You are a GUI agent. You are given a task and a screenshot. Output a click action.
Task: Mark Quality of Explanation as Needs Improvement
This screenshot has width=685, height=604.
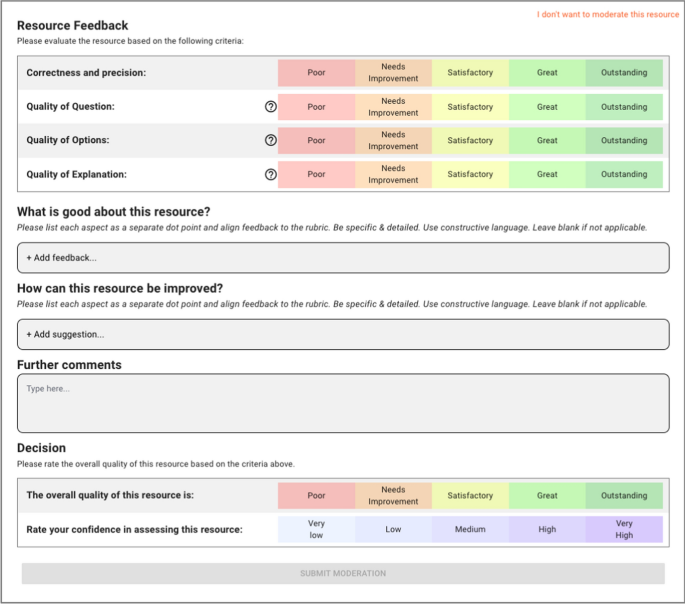pyautogui.click(x=393, y=174)
